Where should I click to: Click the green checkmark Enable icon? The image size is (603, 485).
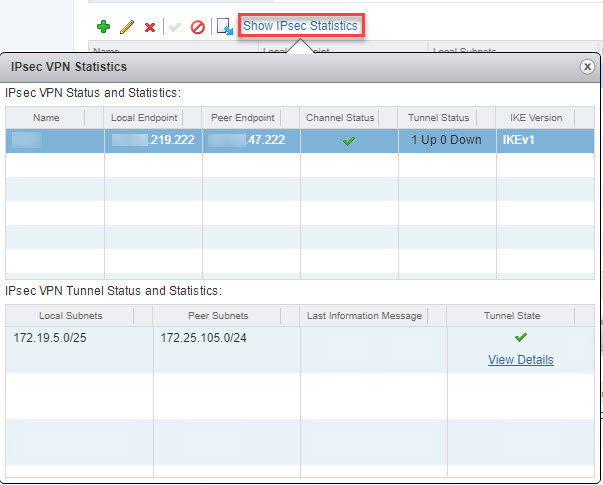tap(175, 26)
